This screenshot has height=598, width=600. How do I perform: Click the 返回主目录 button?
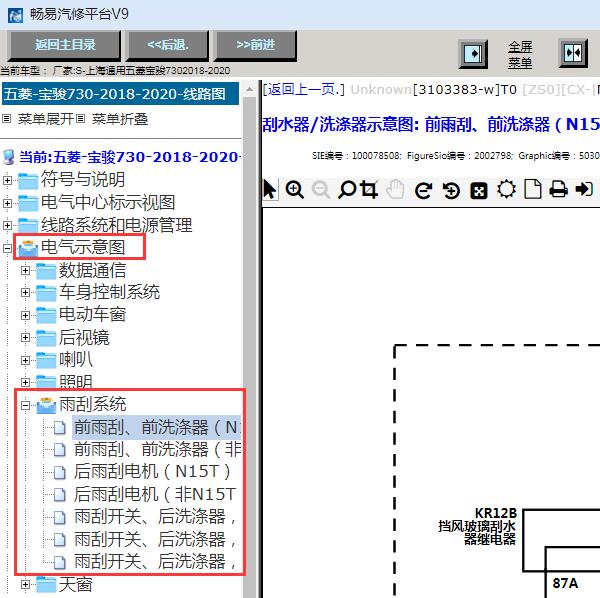click(x=65, y=46)
